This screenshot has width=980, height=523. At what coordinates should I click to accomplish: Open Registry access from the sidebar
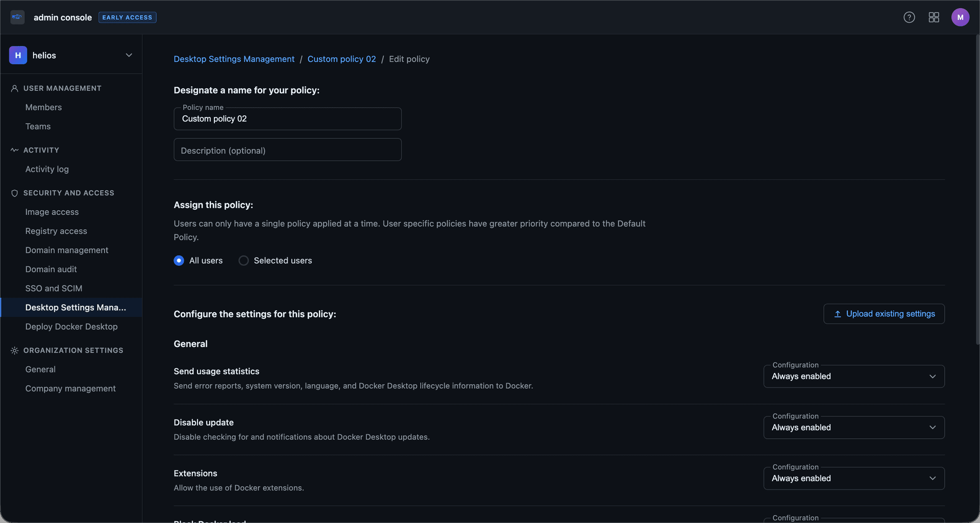56,231
